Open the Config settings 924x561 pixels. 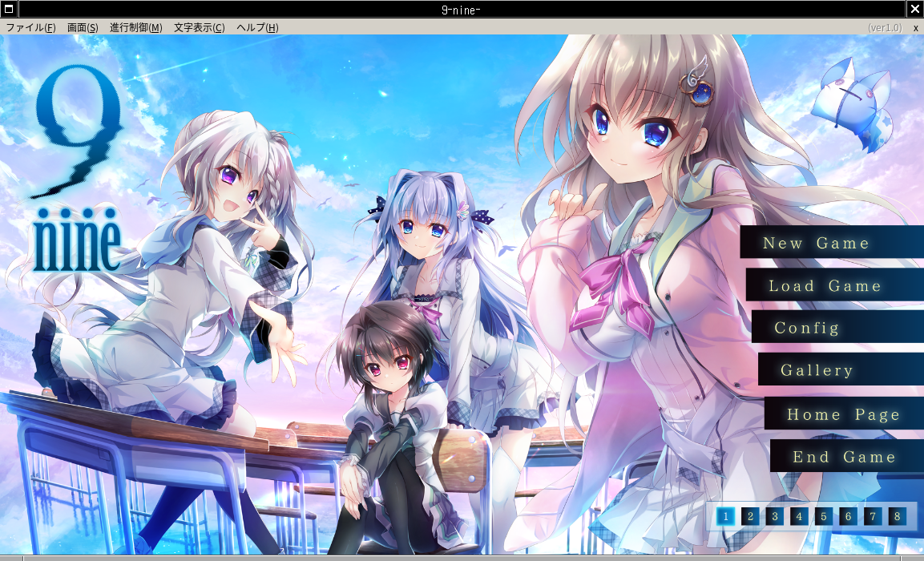tap(837, 327)
